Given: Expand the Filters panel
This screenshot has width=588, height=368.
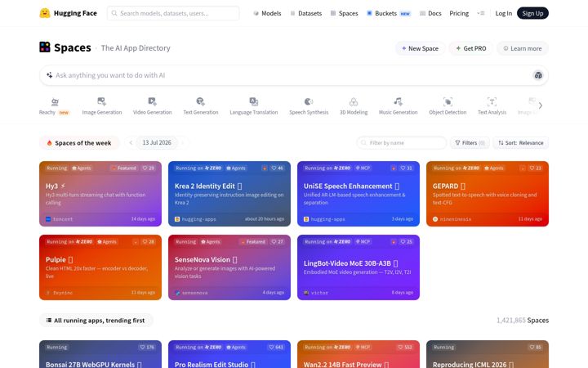Looking at the screenshot, I should pos(470,142).
